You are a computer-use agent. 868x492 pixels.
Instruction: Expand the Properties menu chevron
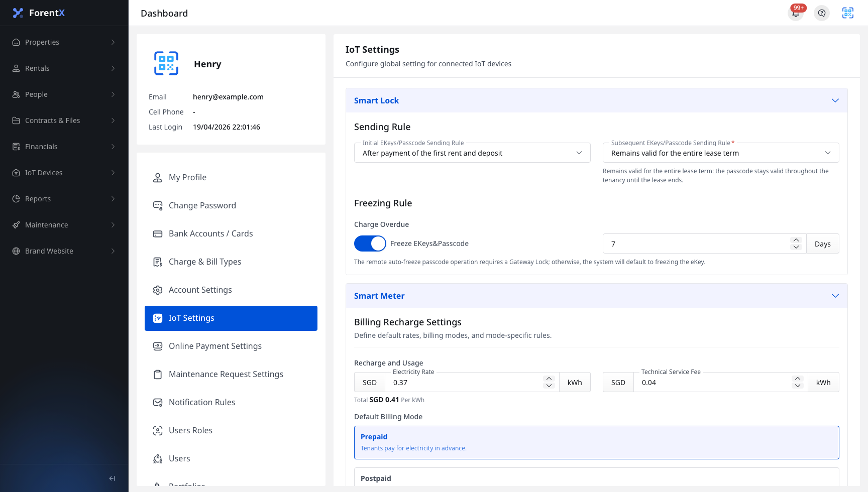click(x=113, y=42)
